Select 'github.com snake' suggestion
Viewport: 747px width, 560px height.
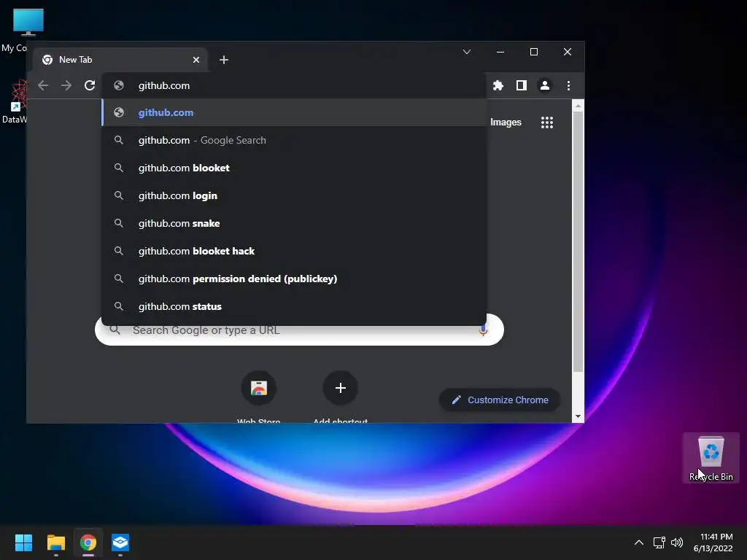(x=294, y=223)
